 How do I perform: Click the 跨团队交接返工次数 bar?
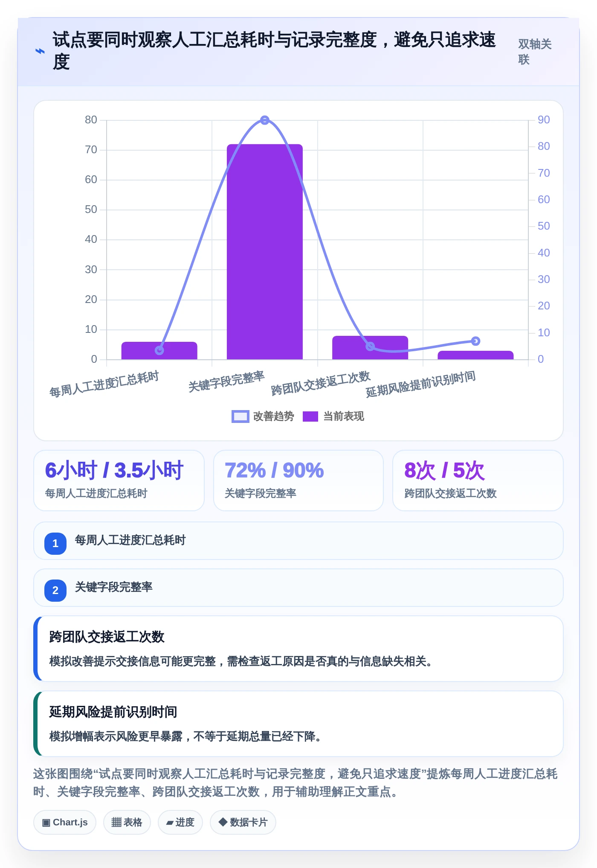(x=370, y=348)
